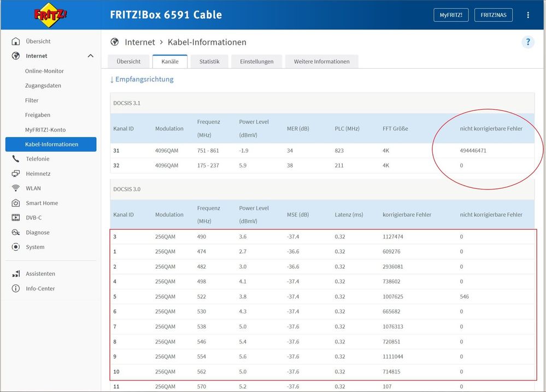This screenshot has height=392, width=546.
Task: Click the Internet breadcrumb link
Action: (x=140, y=42)
